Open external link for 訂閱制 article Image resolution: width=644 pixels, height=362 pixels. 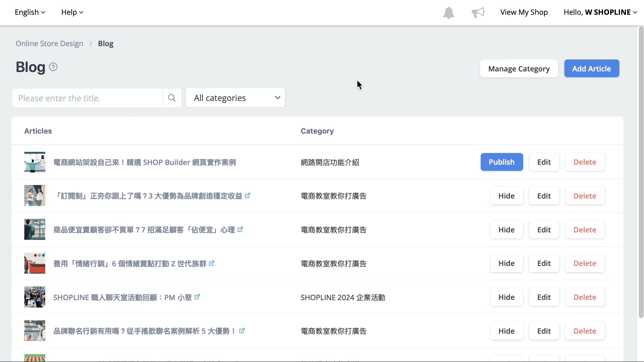pos(248,195)
